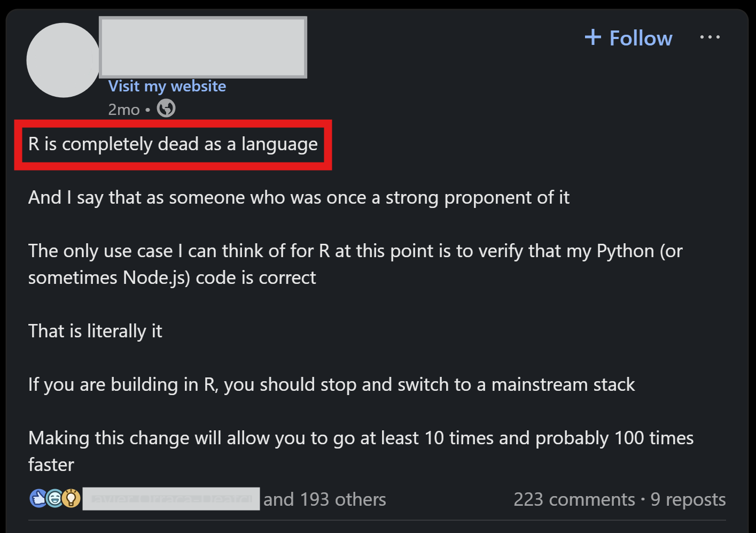Screen dimensions: 756x533
Task: Click the 'switch to a mainstream stack' sentence
Action: click(x=331, y=385)
